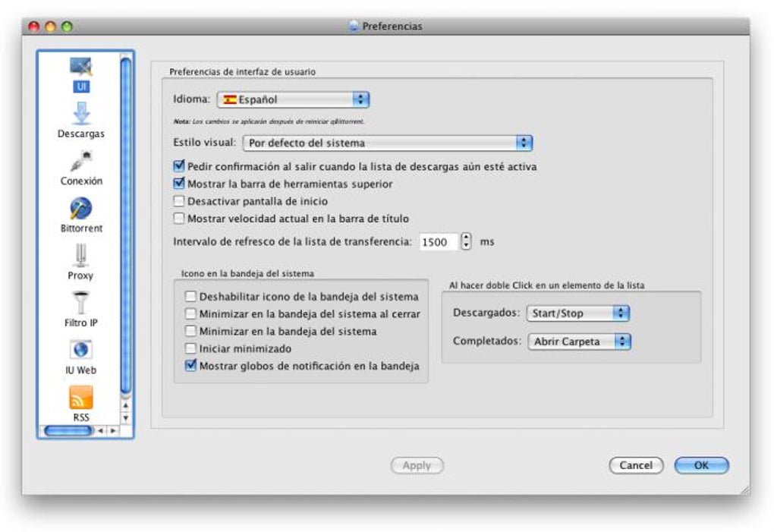Disable Mostrar globos de notificación checkbox
This screenshot has width=774, height=532.
(190, 366)
